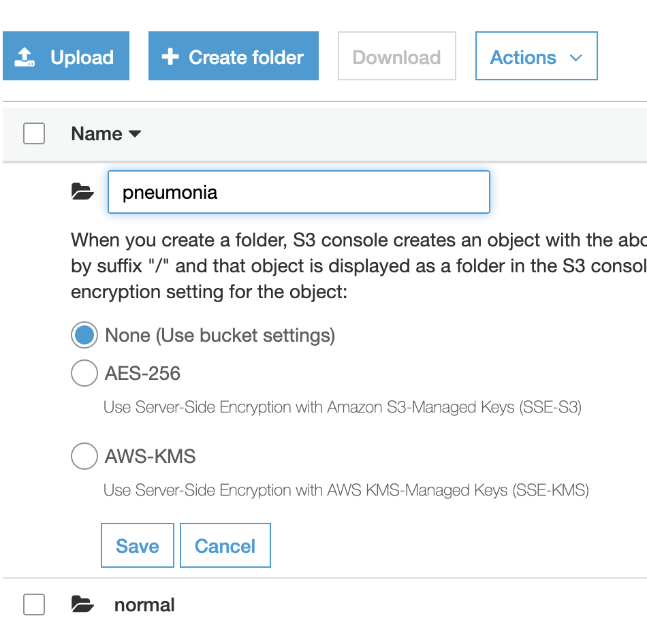Cancel the folder creation
647x644 pixels.
225,545
